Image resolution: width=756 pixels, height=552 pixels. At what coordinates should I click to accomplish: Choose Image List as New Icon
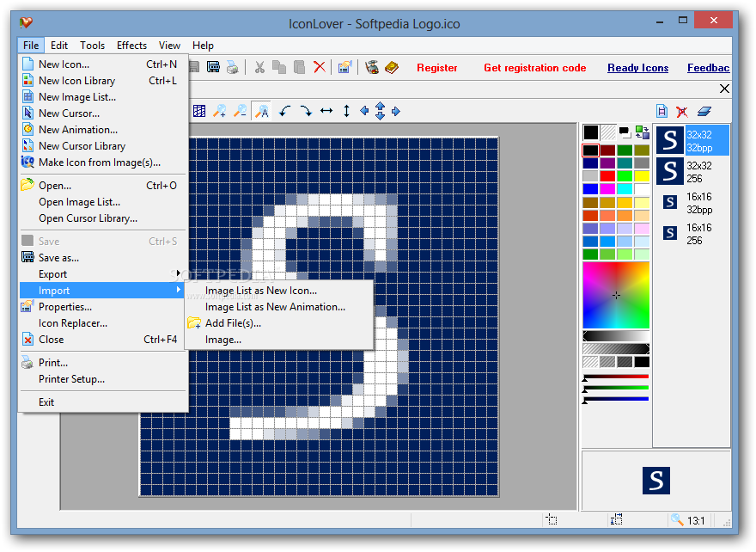[261, 291]
